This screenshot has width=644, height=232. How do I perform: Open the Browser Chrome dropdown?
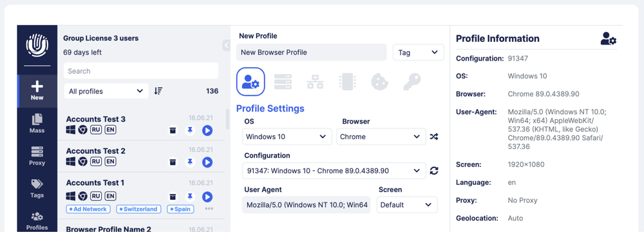point(381,137)
